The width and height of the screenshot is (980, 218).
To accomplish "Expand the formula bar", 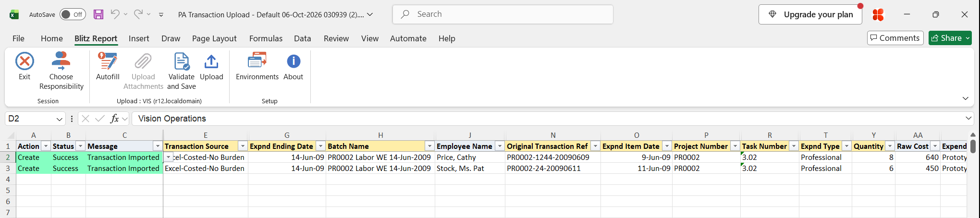I will point(968,118).
